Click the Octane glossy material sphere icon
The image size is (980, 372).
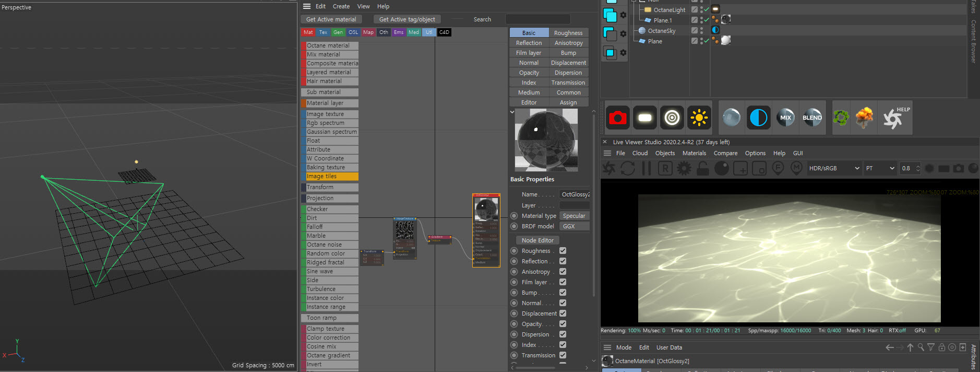(x=732, y=118)
